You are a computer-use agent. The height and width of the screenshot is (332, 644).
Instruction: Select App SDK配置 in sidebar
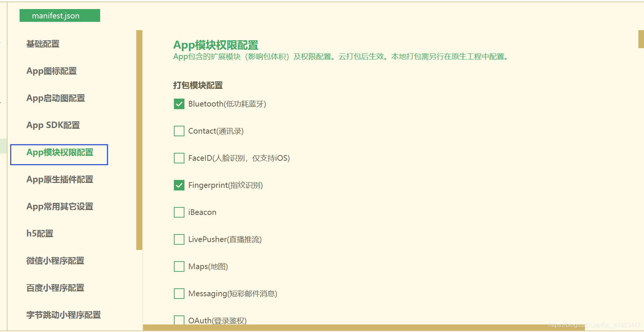(x=53, y=125)
